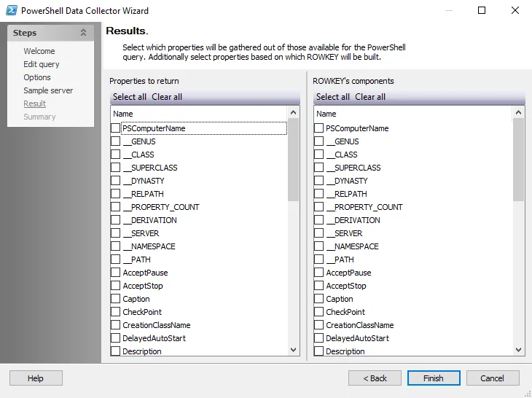Click the PowerShell wizard title bar icon
The height and width of the screenshot is (398, 532).
[12, 10]
